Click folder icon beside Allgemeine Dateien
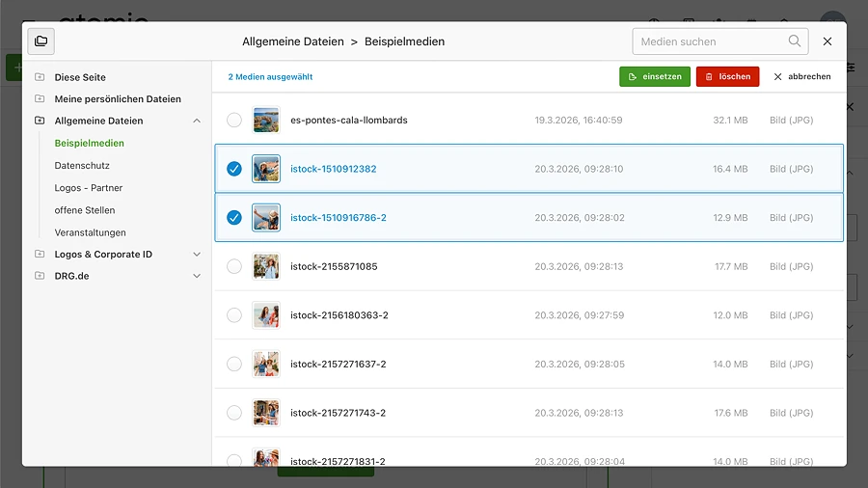 pyautogui.click(x=40, y=122)
